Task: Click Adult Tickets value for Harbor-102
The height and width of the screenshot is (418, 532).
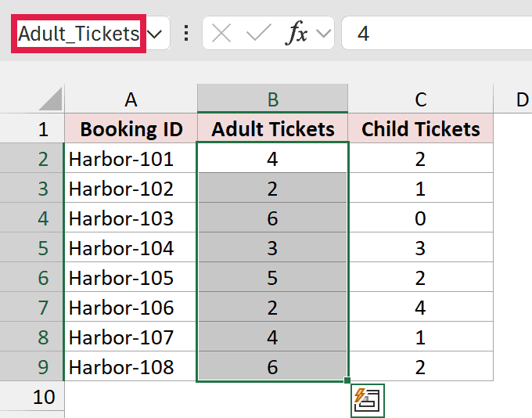Action: tap(273, 188)
